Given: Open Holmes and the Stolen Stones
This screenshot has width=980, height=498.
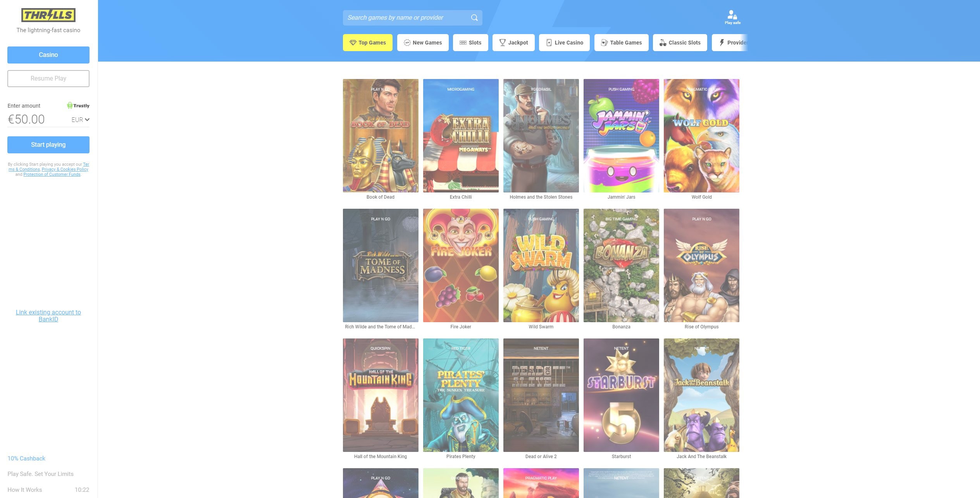Looking at the screenshot, I should (541, 136).
